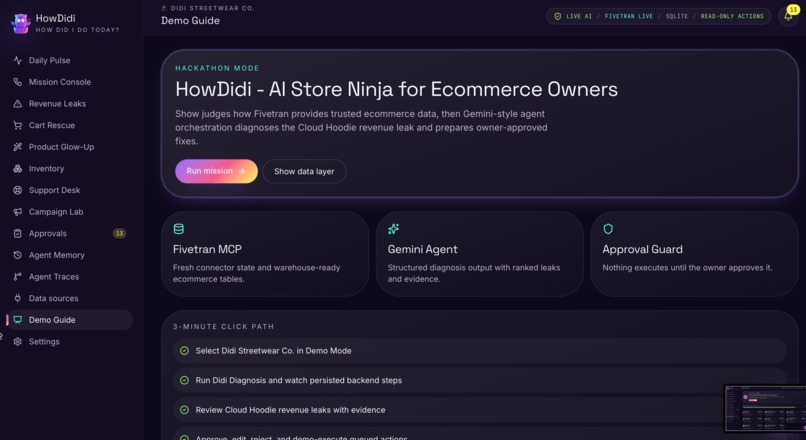Click the Approvals clipboard icon

pos(17,233)
